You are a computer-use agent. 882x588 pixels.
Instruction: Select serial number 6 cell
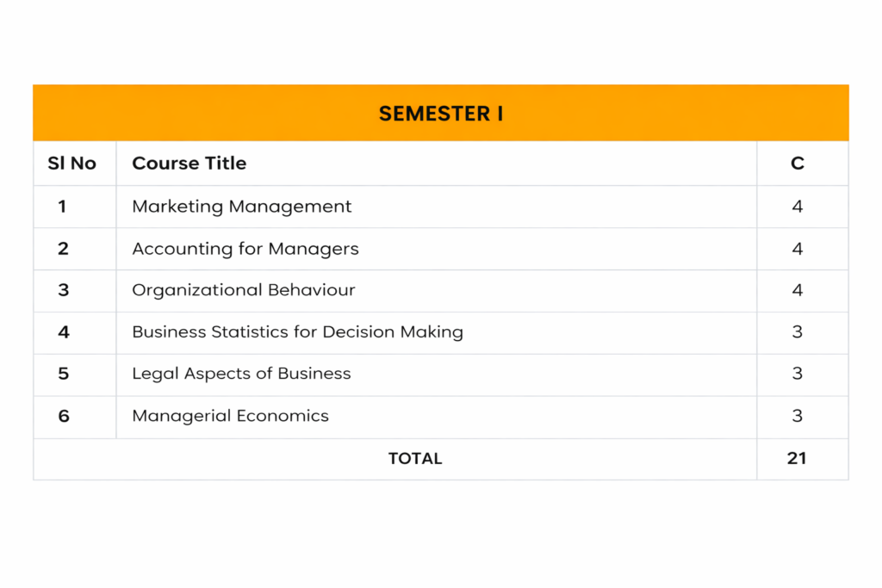point(63,416)
